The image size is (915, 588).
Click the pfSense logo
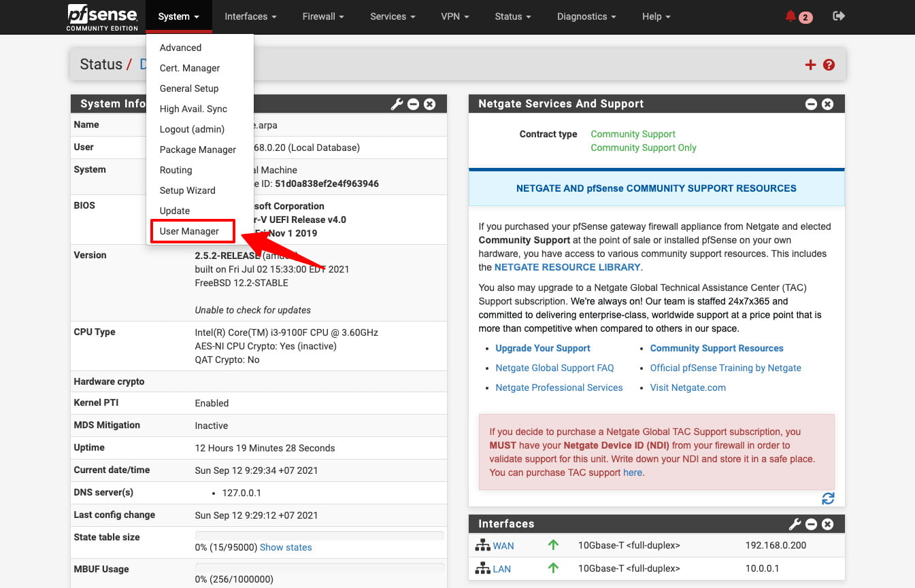coord(102,17)
